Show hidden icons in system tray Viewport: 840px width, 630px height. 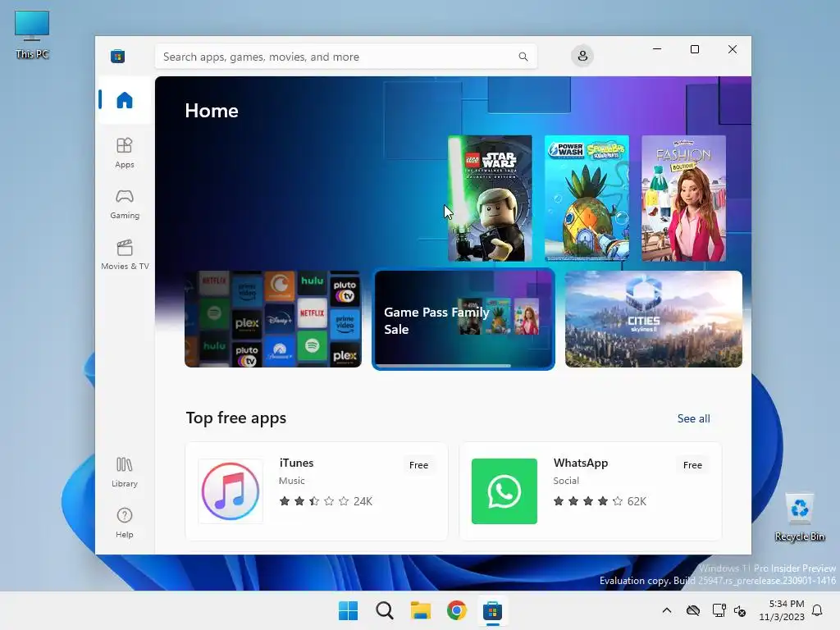666,610
